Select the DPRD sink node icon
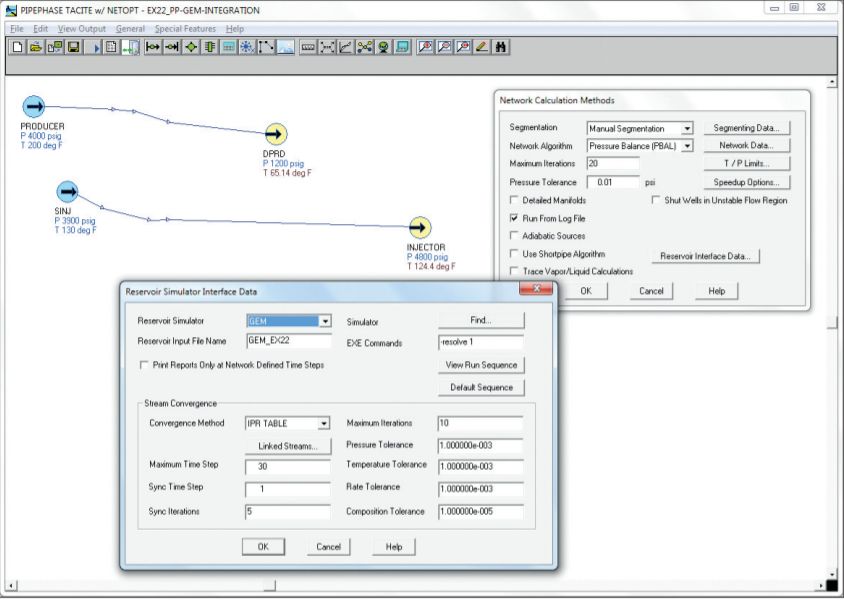844x600 pixels. click(275, 134)
